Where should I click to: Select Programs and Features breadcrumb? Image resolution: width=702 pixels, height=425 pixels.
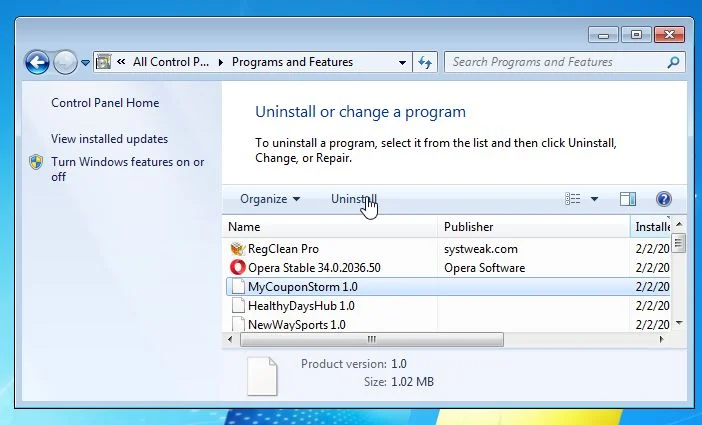[x=292, y=62]
